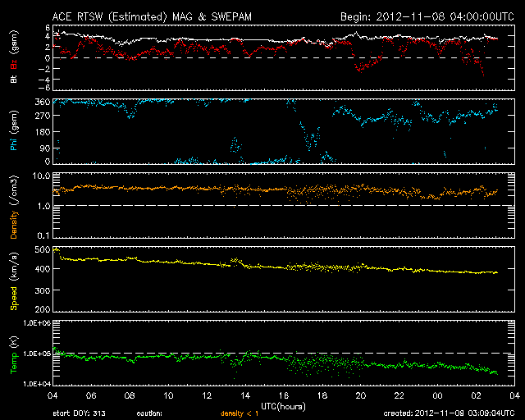Click the "1.0E+05" tick on the Temp axis

point(37,354)
